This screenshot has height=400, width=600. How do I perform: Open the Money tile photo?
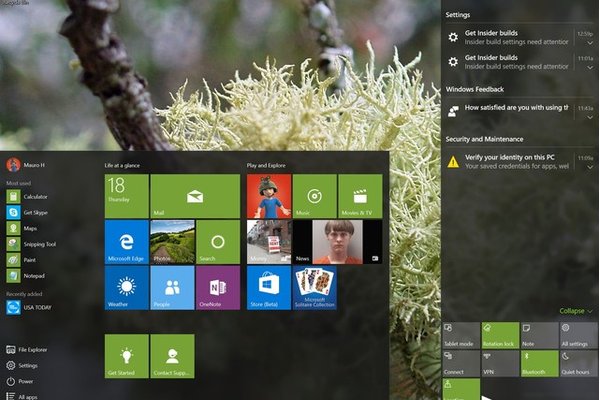tap(269, 242)
